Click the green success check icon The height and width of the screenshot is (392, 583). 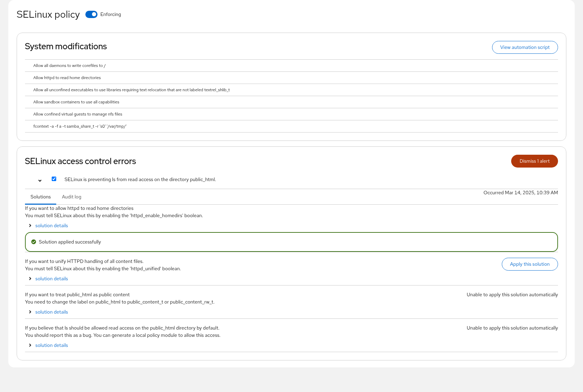click(34, 242)
